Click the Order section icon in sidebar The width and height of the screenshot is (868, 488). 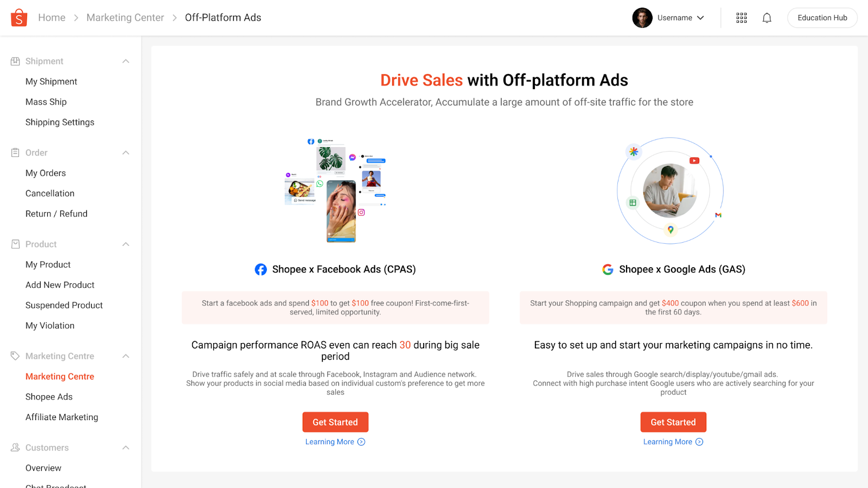tap(15, 153)
